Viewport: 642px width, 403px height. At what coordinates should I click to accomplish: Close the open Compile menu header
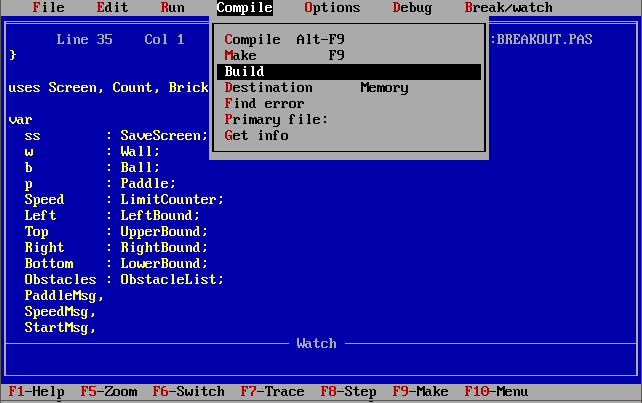pos(244,8)
